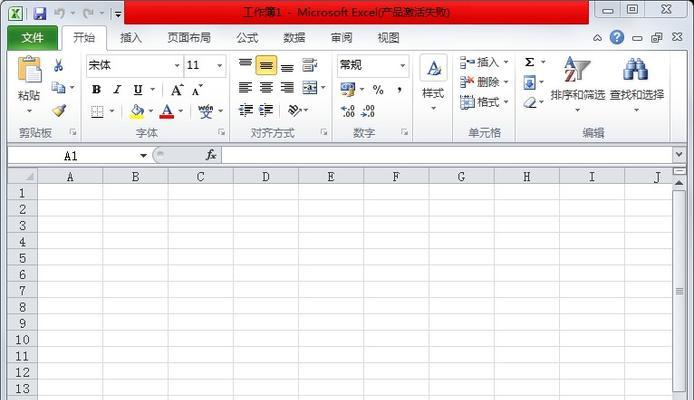The width and height of the screenshot is (694, 400).
Task: Click Increase Decimal icon
Action: [348, 111]
